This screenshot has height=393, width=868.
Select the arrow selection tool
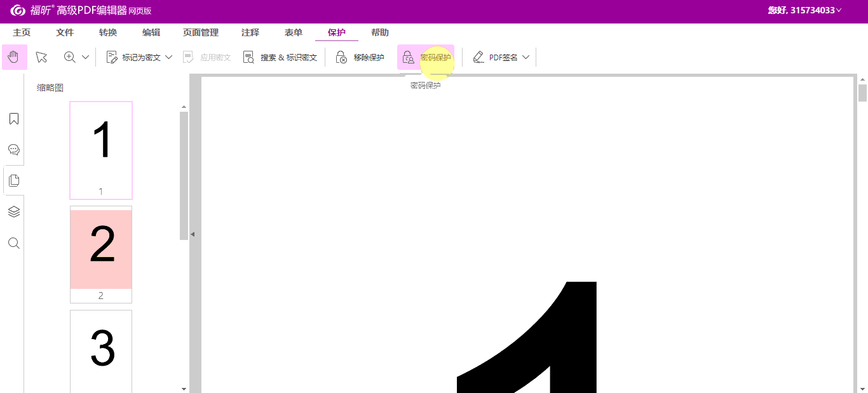point(42,57)
